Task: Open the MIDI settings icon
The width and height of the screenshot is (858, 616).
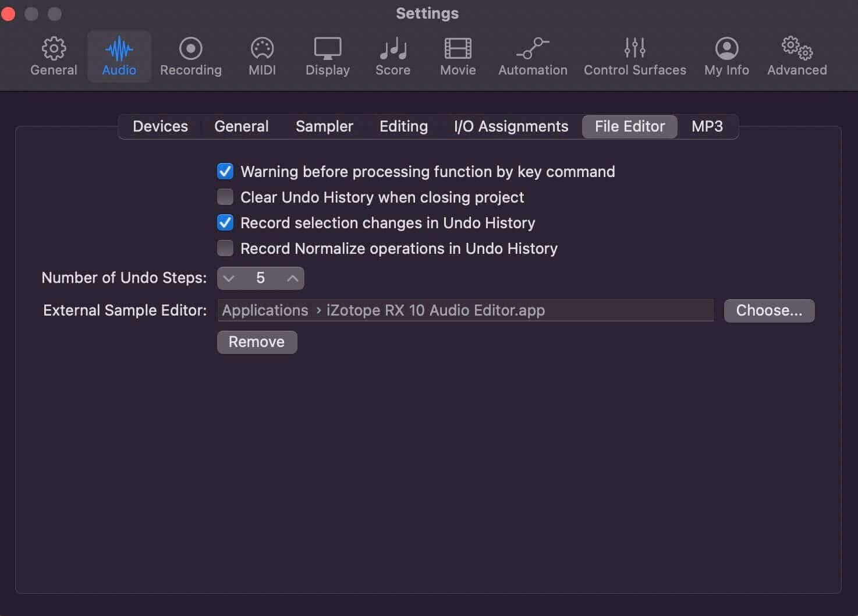Action: point(262,49)
